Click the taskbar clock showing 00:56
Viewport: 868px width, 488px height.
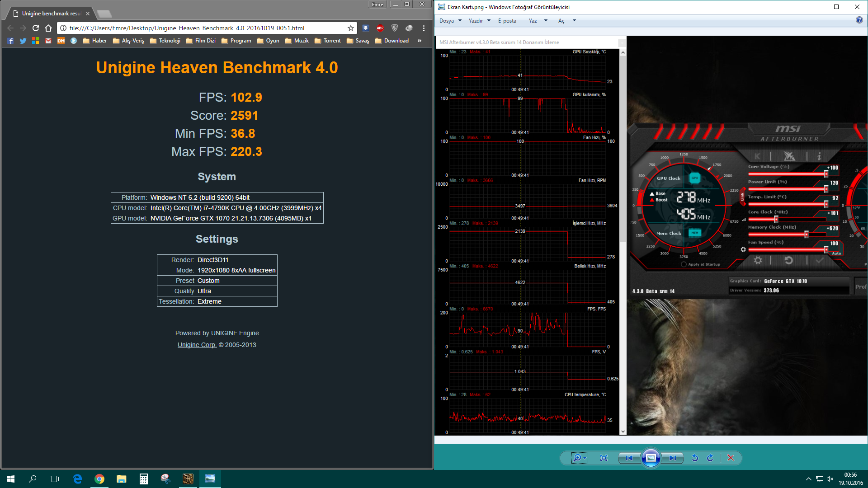850,479
